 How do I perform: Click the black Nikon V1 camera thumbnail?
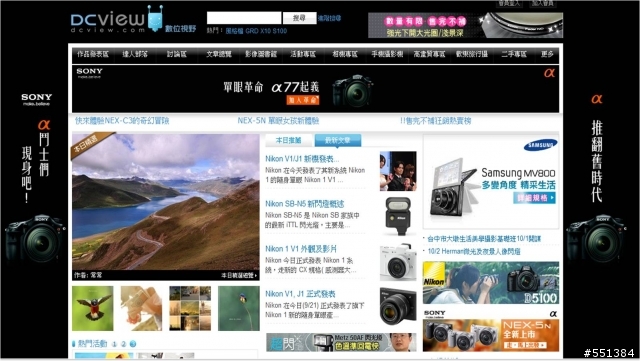pyautogui.click(x=398, y=306)
